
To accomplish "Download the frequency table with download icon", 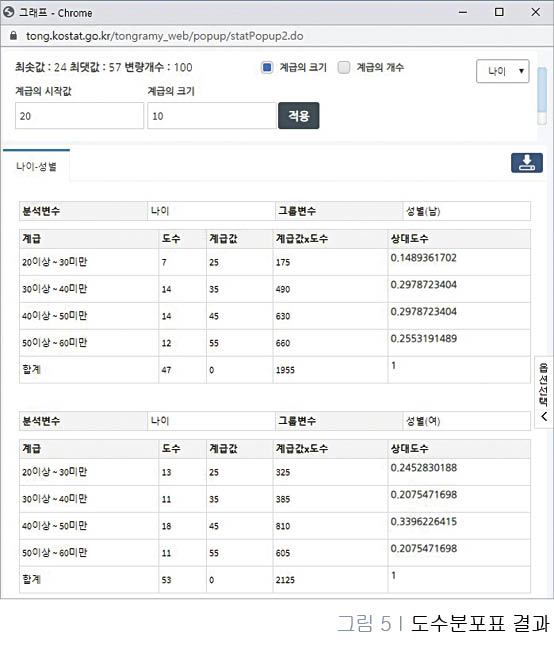I will (x=527, y=162).
